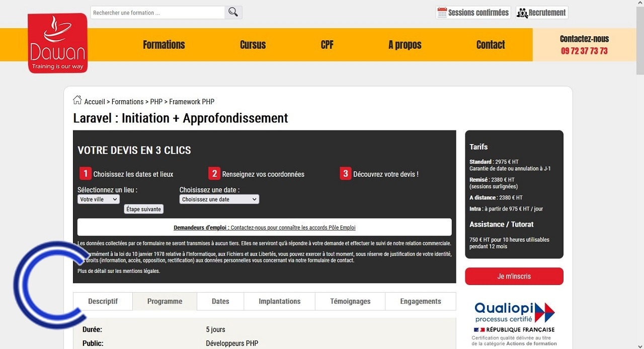Click the Dawan logo
The image size is (644, 349).
[x=58, y=43]
